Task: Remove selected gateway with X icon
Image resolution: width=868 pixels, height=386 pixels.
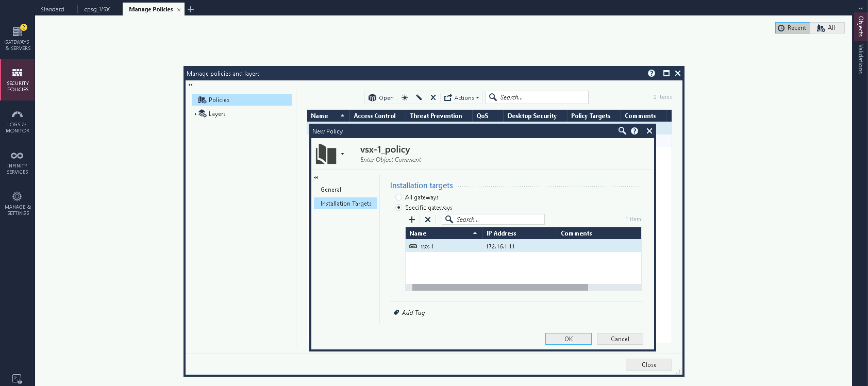Action: coord(428,220)
